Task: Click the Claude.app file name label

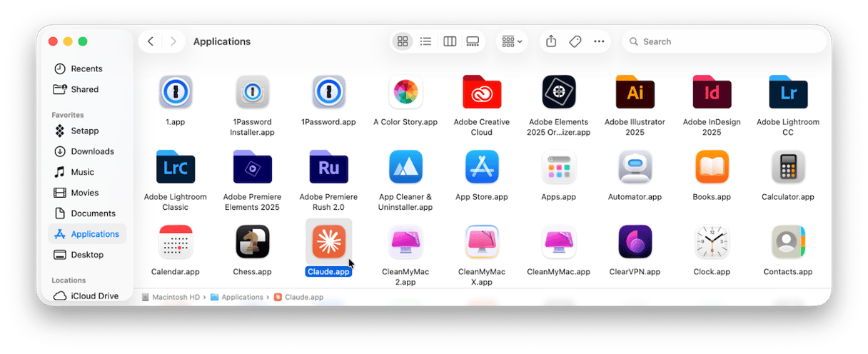Action: point(328,272)
